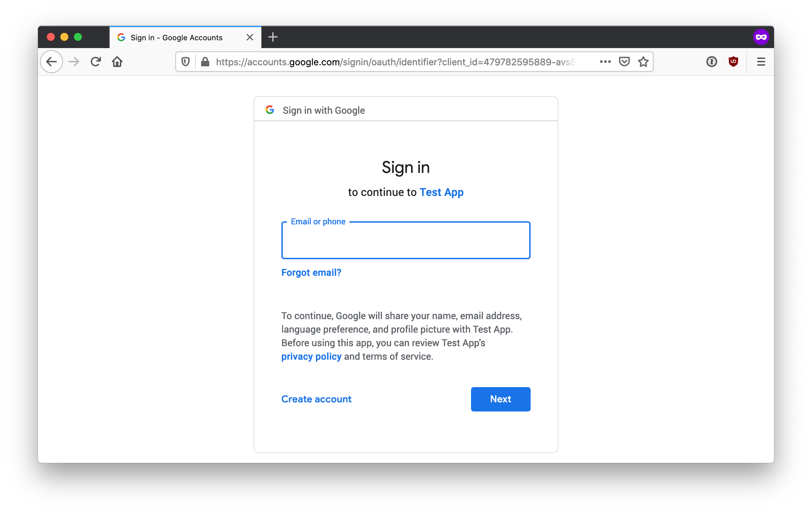
Task: Click the back navigation arrow icon
Action: (52, 62)
